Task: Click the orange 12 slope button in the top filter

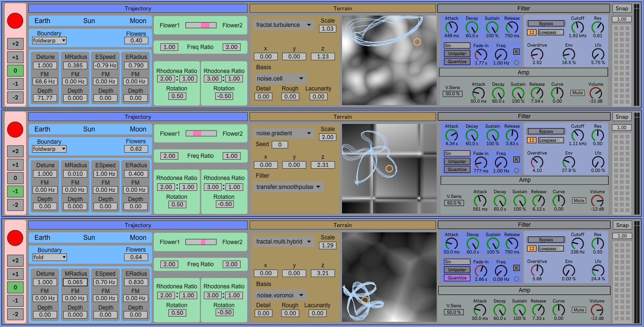Action: tap(531, 33)
